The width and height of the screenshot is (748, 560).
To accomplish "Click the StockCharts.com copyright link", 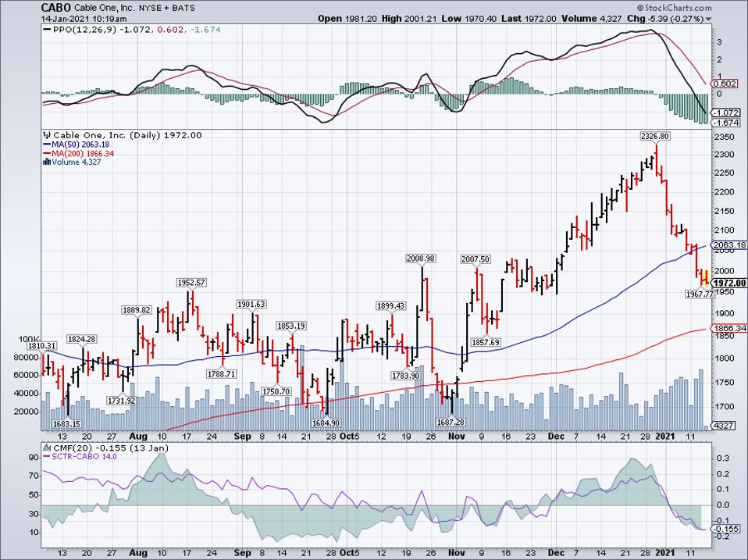I will click(674, 8).
